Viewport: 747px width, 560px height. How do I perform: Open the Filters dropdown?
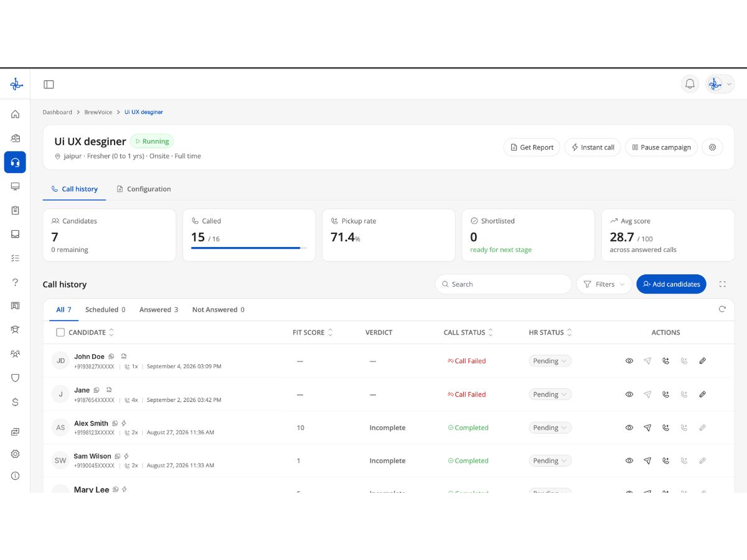coord(604,284)
